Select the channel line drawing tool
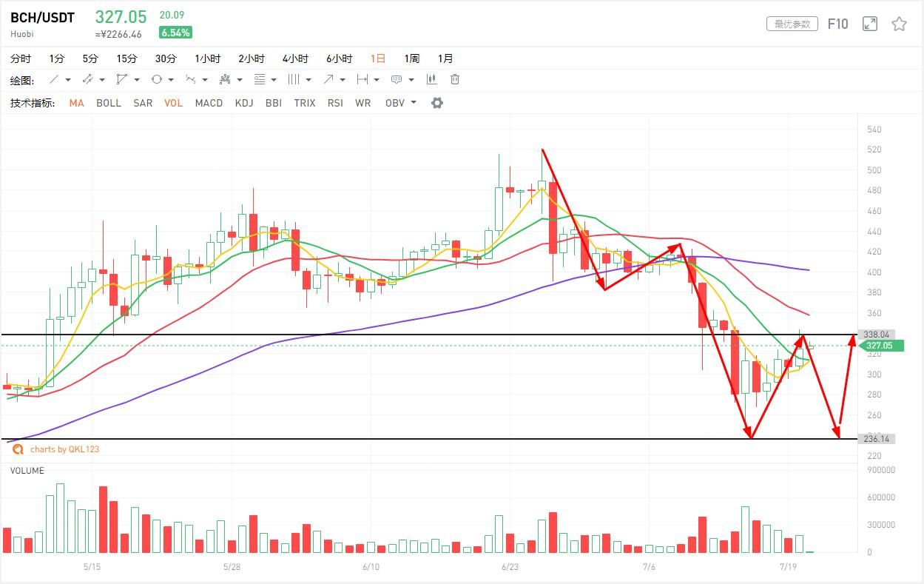This screenshot has height=584, width=924. click(87, 79)
